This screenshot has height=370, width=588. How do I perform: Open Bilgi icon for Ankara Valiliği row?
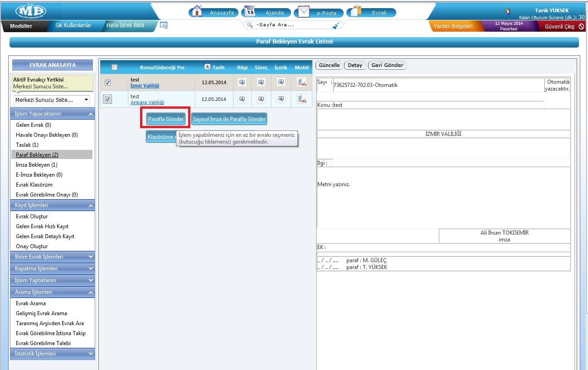[242, 99]
